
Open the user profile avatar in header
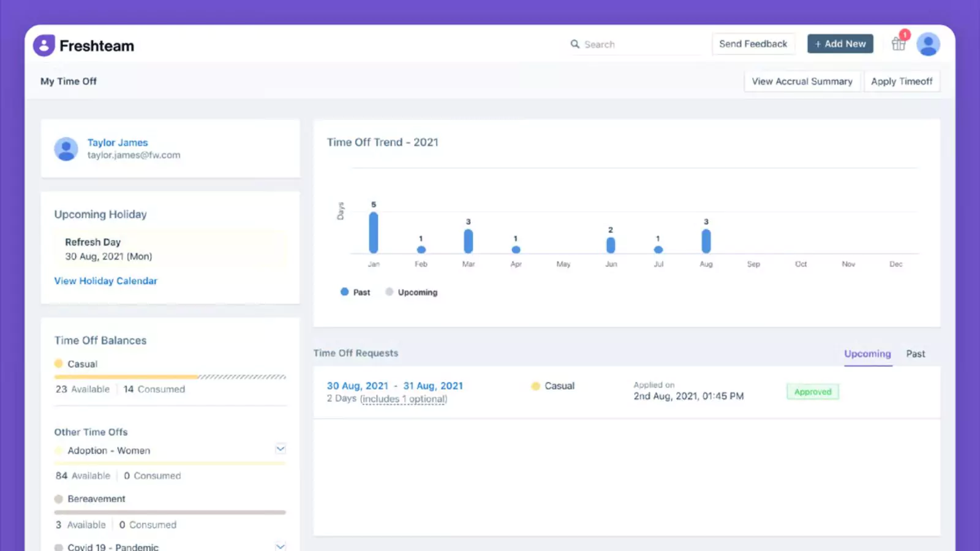(x=928, y=44)
